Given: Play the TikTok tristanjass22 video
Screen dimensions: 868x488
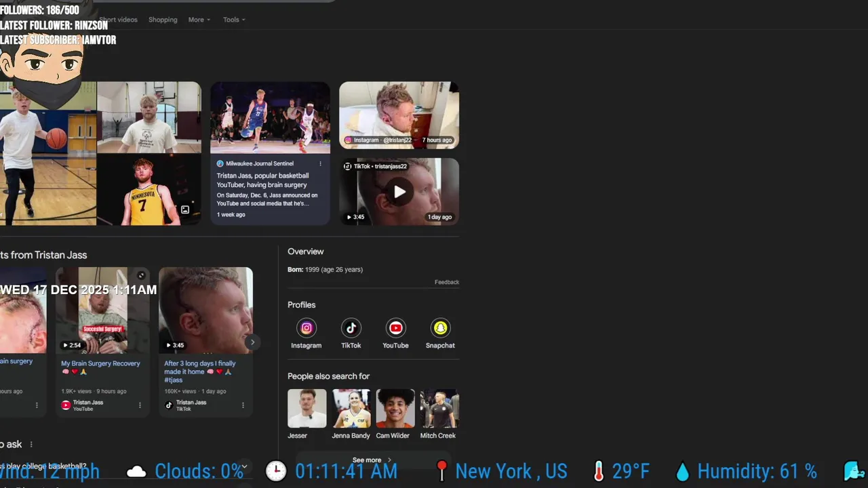Looking at the screenshot, I should point(399,192).
